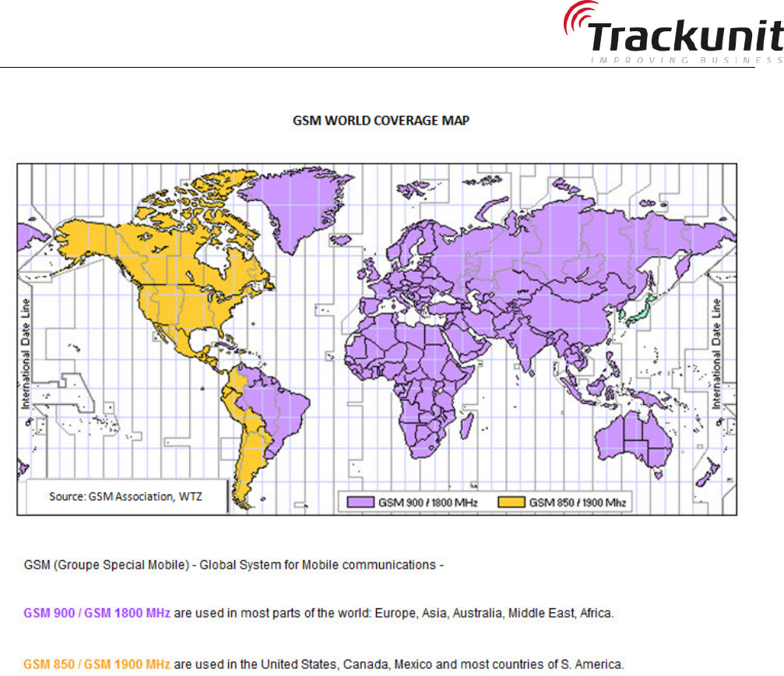The height and width of the screenshot is (676, 784).
Task: Click the orange 'GSM 850 / GSM 1900 MHz' paragraph text
Action: pyautogui.click(x=97, y=664)
